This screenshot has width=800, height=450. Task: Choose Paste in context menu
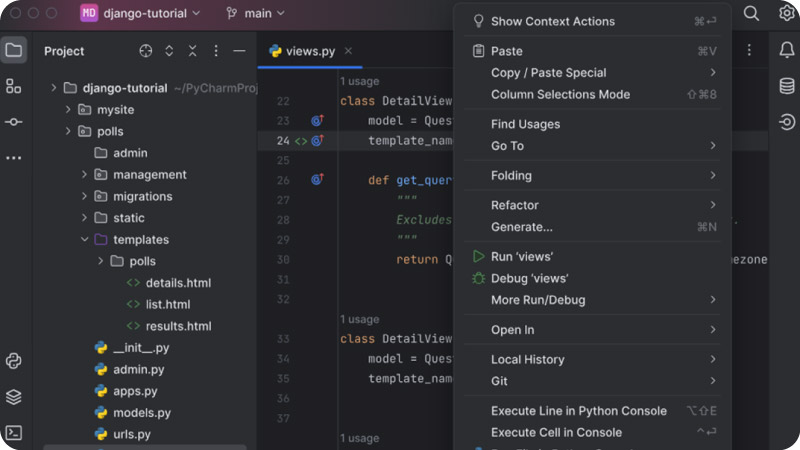tap(592, 51)
